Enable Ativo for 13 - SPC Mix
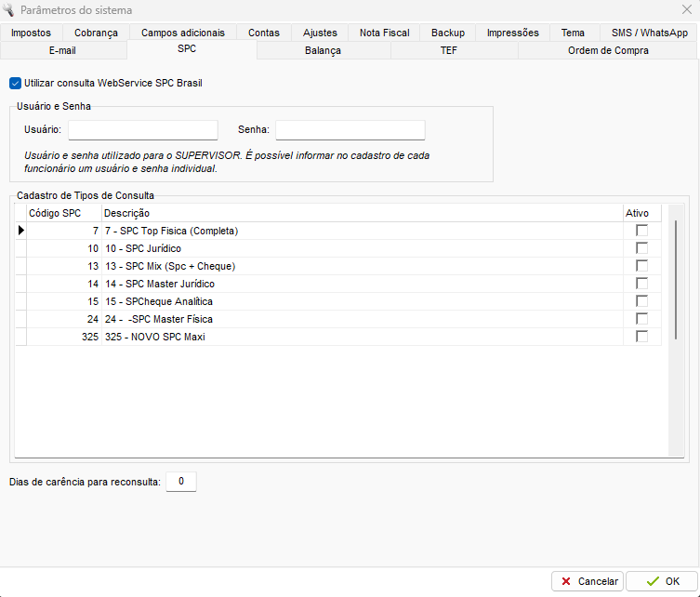 tap(642, 266)
